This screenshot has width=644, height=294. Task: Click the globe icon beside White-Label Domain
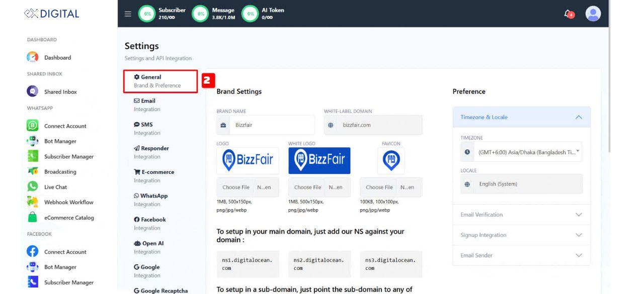coord(331,125)
